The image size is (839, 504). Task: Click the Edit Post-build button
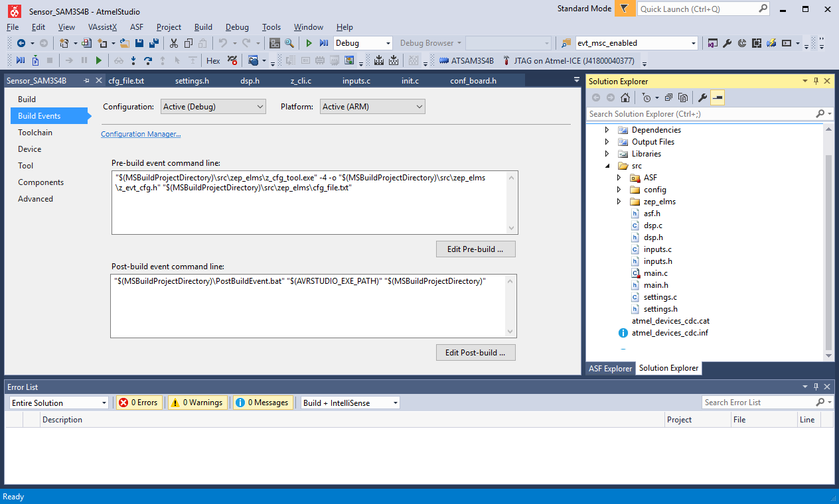(476, 353)
